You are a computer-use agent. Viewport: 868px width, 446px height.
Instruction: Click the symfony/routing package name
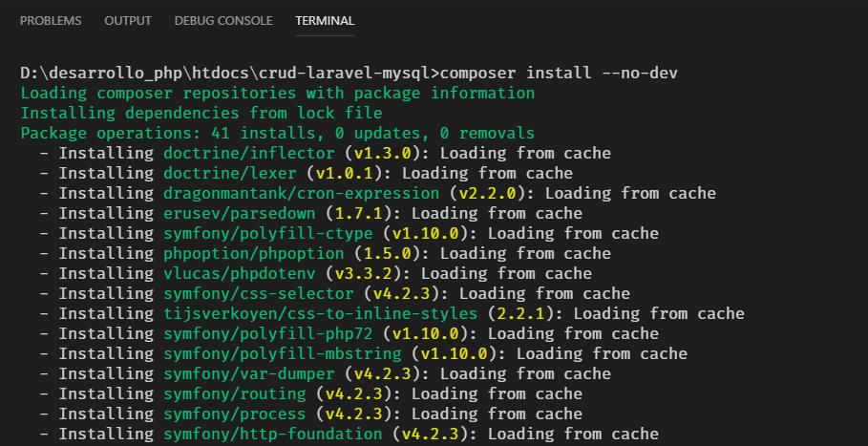(x=234, y=393)
